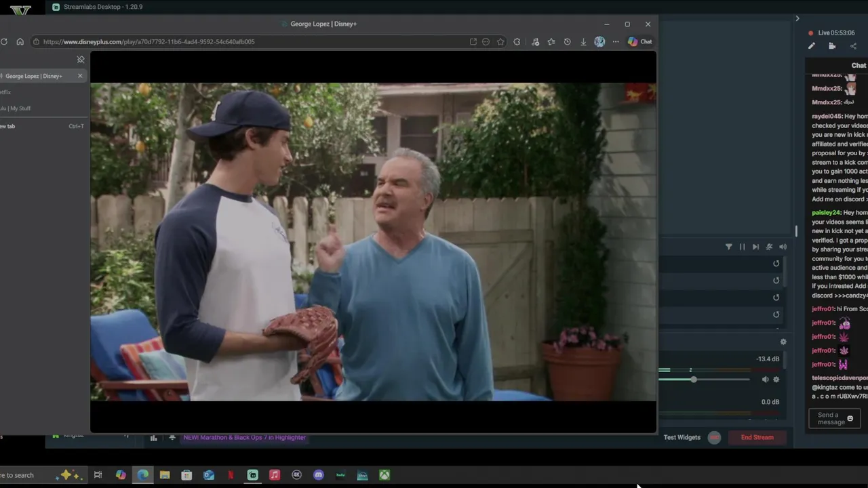Add page to favorites star icon
The height and width of the screenshot is (488, 868).
(x=500, y=41)
